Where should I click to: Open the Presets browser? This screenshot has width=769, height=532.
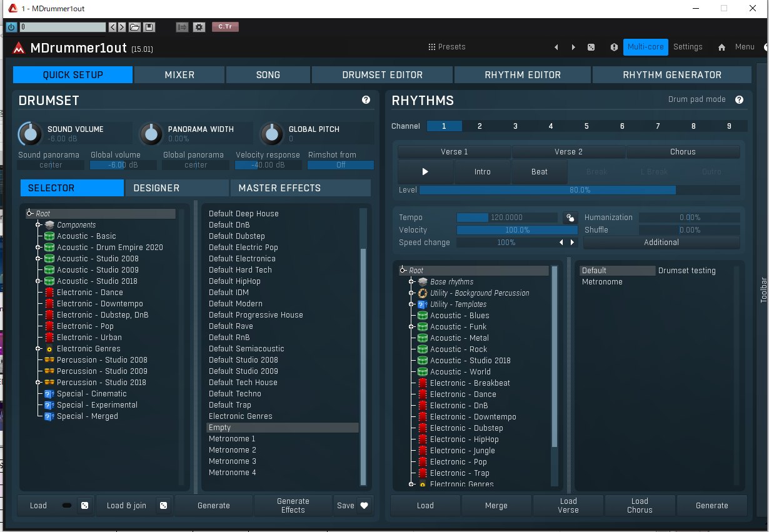447,47
